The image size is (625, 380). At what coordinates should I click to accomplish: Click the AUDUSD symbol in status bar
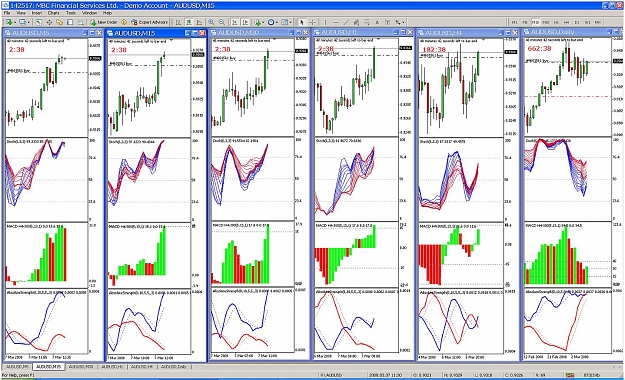click(331, 375)
